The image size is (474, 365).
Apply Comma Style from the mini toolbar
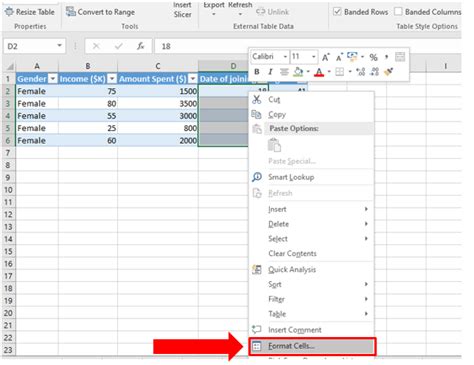click(386, 57)
